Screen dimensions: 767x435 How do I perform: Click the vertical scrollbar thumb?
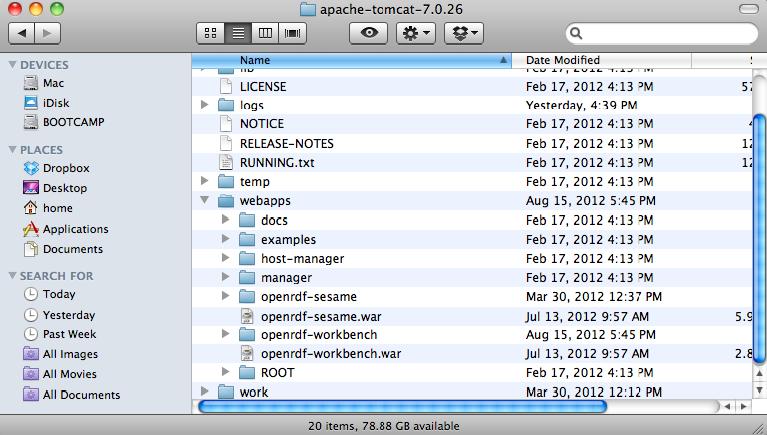tap(759, 239)
